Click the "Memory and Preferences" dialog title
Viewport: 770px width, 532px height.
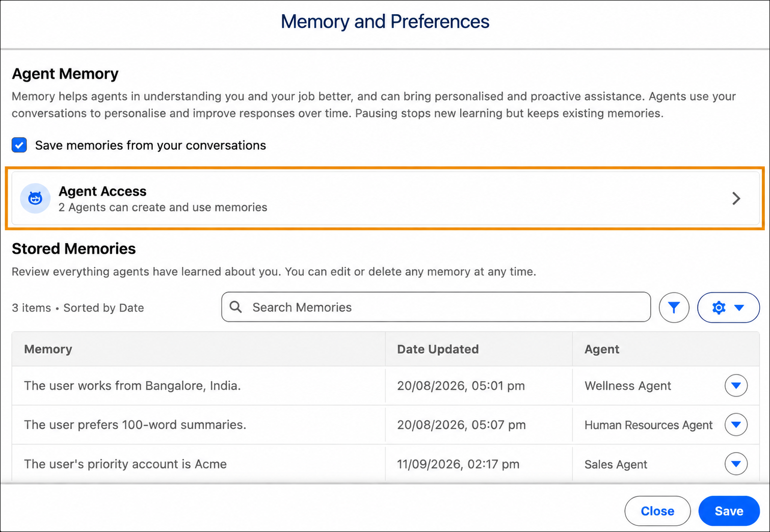click(x=385, y=21)
